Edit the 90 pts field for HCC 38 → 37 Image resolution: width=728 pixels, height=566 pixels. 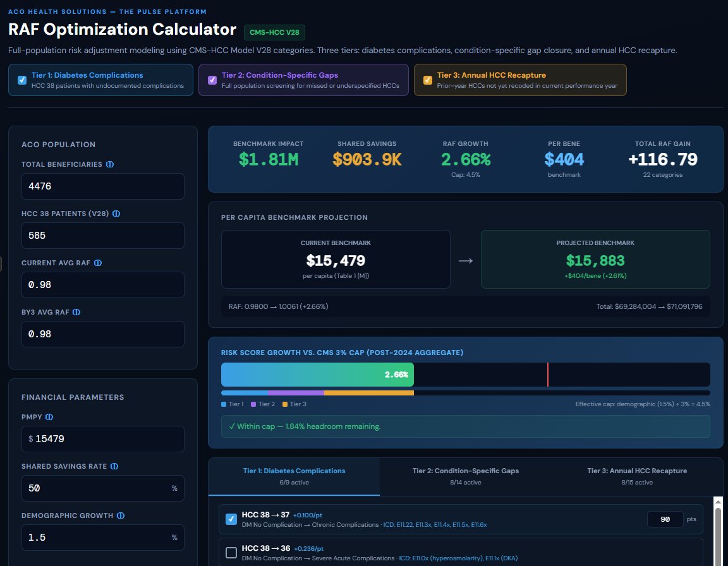665,519
